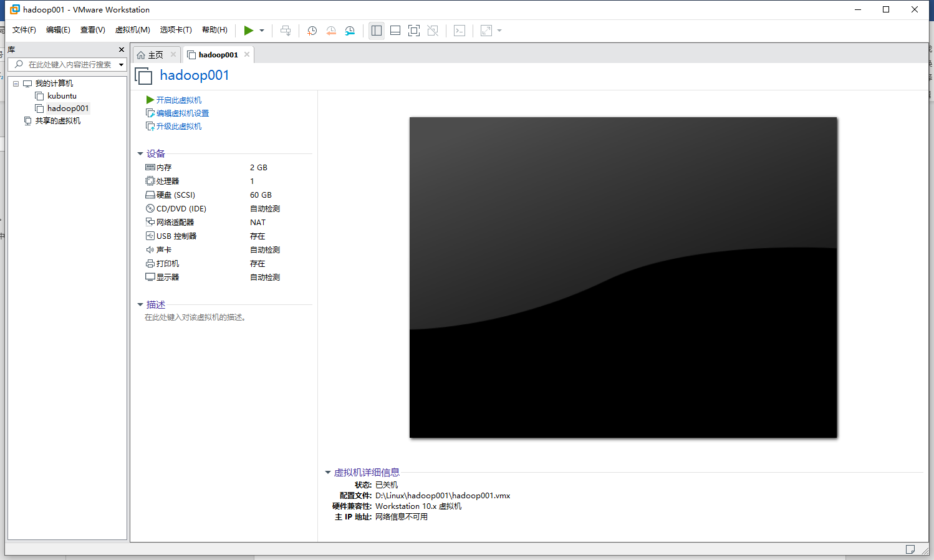Enter full screen mode
Screen dimensions: 934x560
tap(414, 31)
